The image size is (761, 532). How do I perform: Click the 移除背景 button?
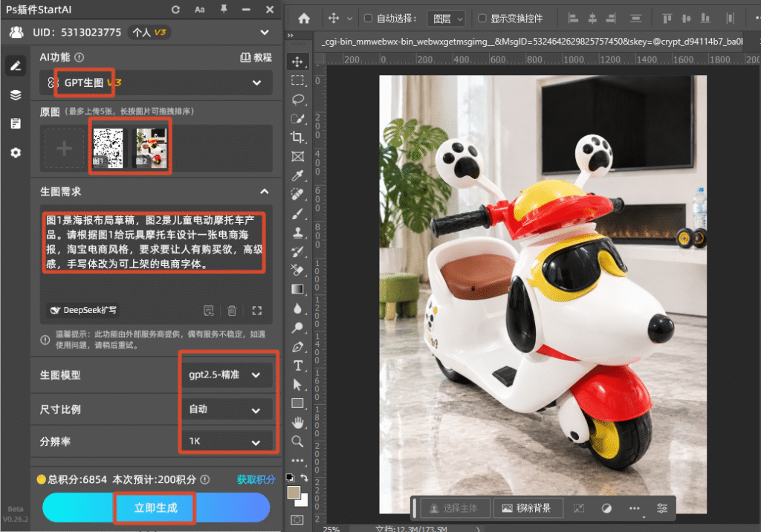point(528,508)
